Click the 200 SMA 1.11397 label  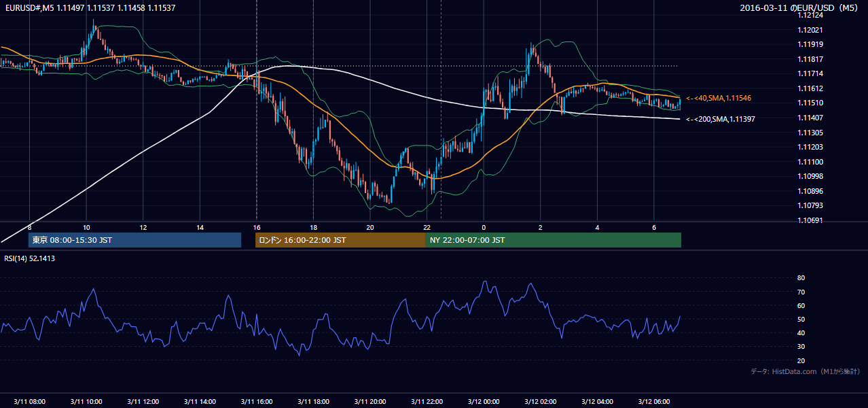[720, 119]
